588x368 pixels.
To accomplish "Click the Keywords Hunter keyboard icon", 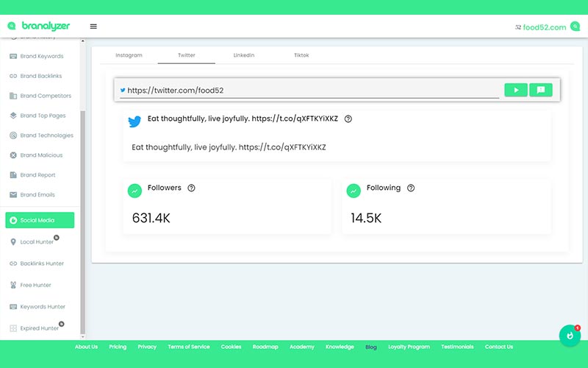I will pyautogui.click(x=13, y=307).
